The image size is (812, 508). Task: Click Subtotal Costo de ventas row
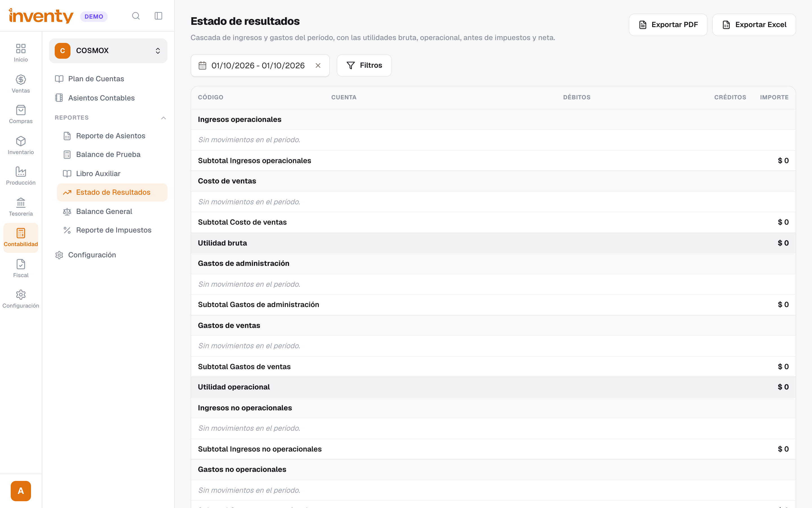coord(493,222)
